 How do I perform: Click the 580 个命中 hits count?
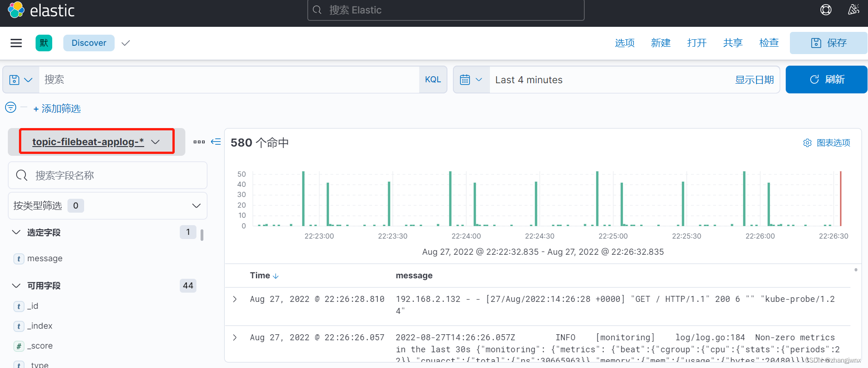260,143
